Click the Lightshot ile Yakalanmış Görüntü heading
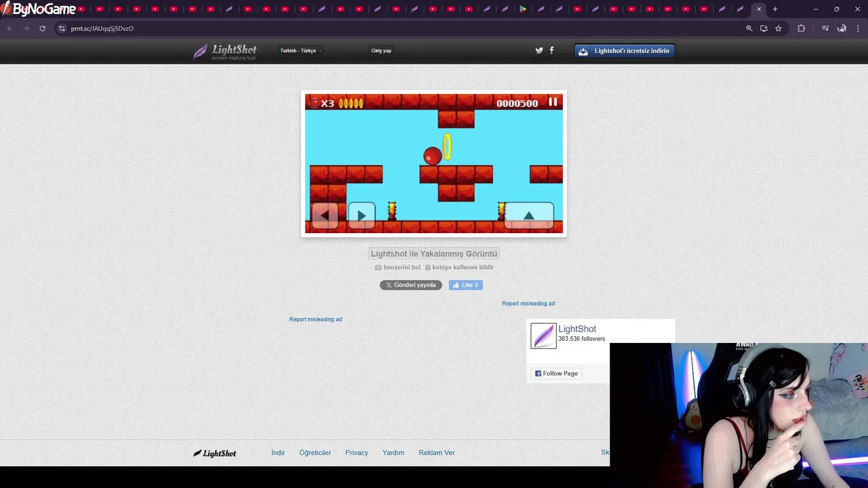The width and height of the screenshot is (868, 488). 434,253
